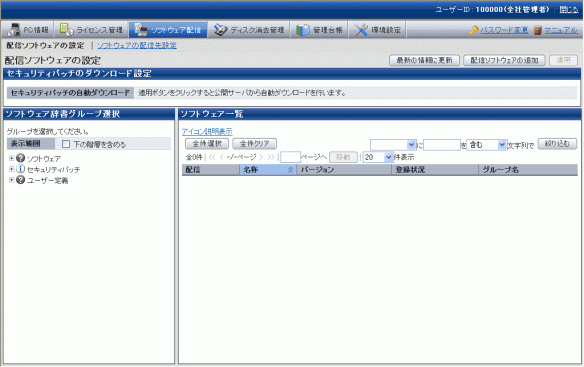Click the ソフトウェア配信 tab icon
Screen dimensions: 584x367
click(141, 30)
